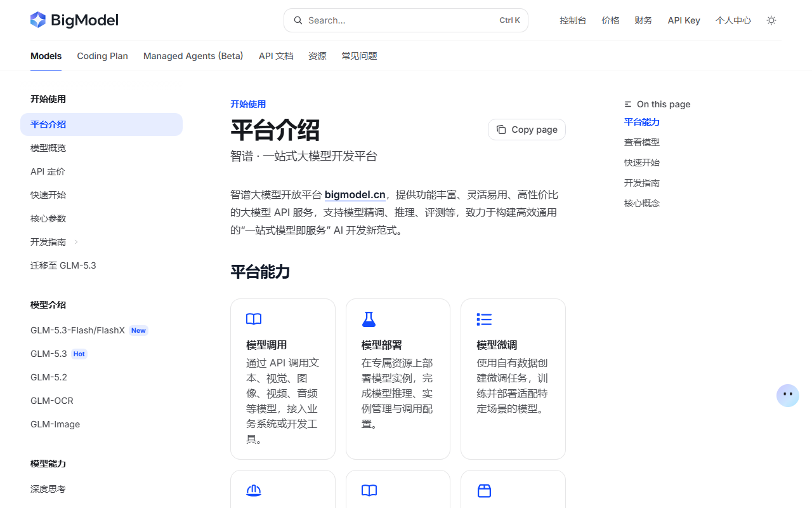Click the book icon on 模型调用 card
Screen dimensions: 812x508
click(254, 319)
